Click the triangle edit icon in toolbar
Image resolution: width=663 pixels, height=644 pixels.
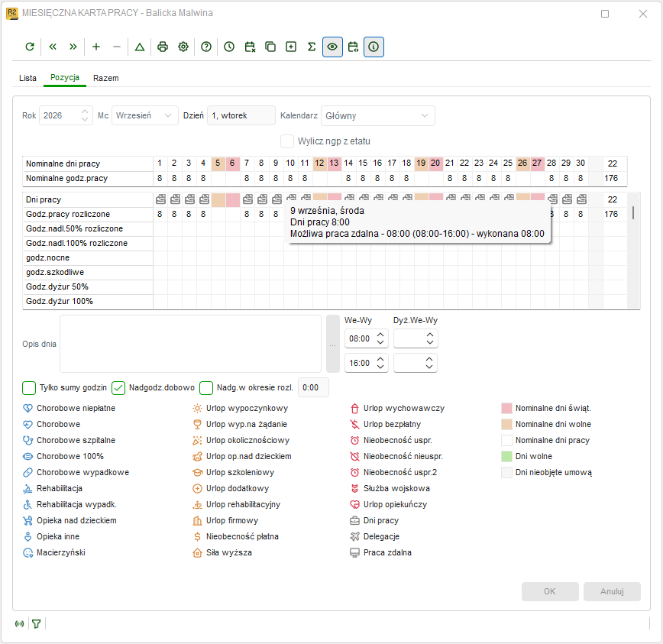(140, 47)
